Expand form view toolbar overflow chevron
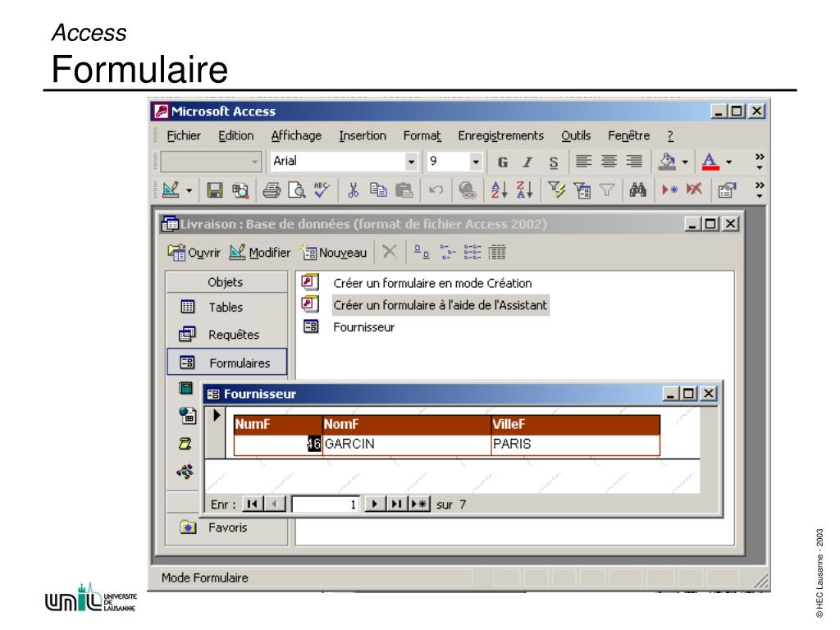This screenshot has height=630, width=840. (x=759, y=189)
